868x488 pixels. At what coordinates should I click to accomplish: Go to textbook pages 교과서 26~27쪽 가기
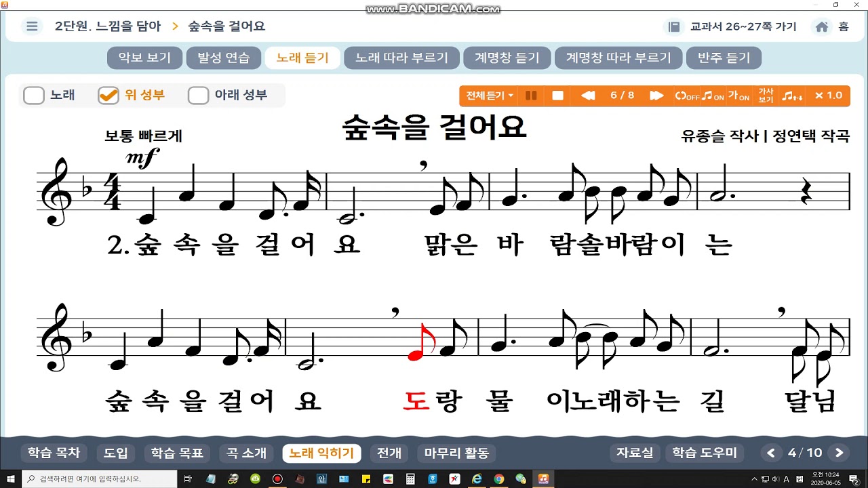(743, 27)
